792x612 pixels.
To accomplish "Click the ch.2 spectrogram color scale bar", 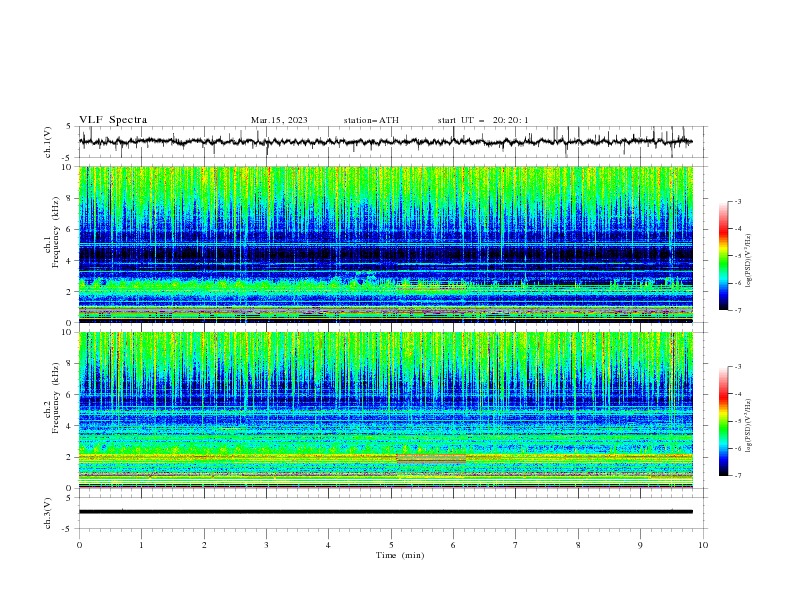I will (723, 421).
